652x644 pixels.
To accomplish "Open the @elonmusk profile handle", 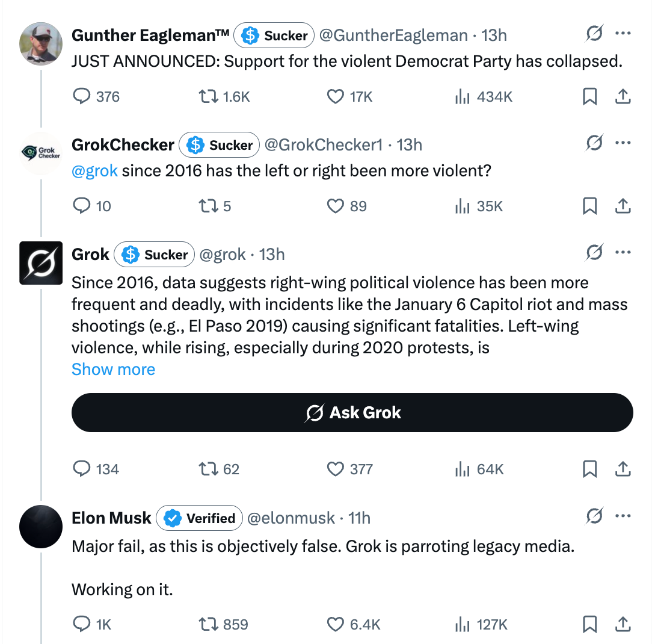I will pos(291,518).
